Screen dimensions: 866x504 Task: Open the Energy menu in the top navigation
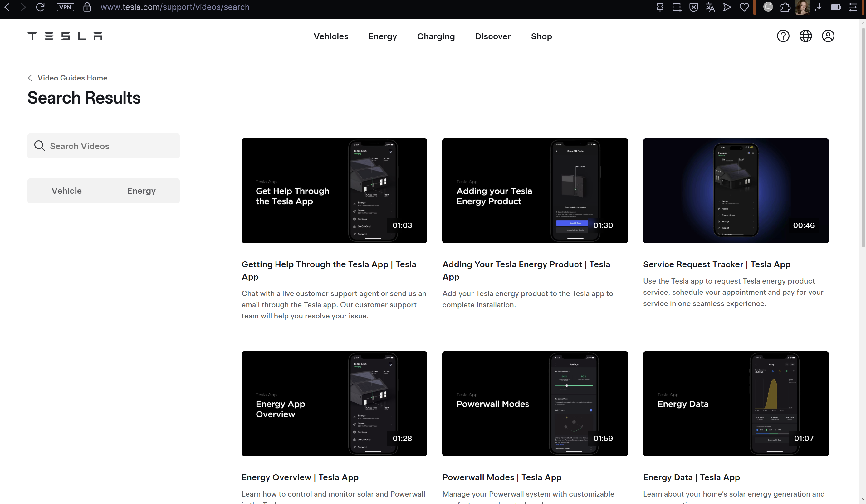(383, 36)
